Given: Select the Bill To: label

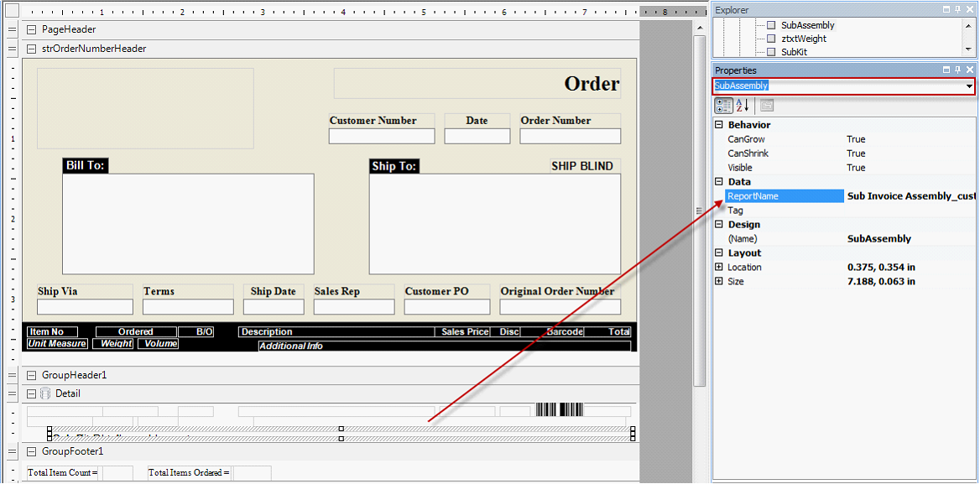Looking at the screenshot, I should click(86, 165).
